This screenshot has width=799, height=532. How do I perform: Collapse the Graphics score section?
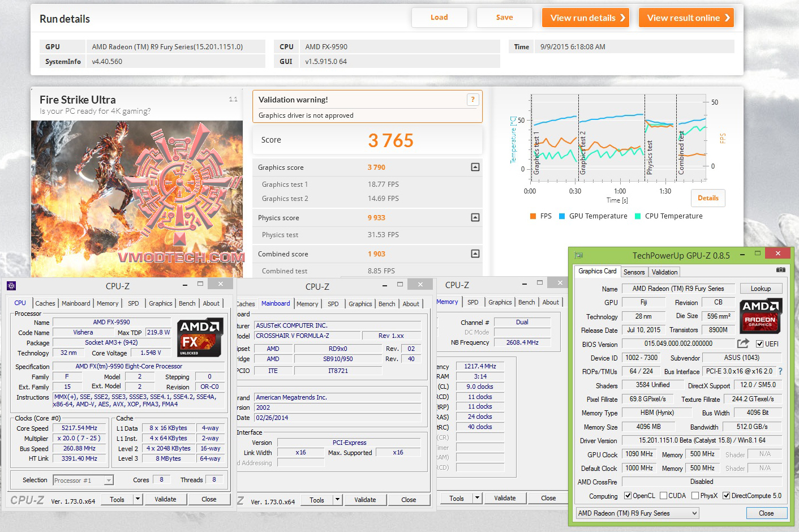tap(475, 167)
